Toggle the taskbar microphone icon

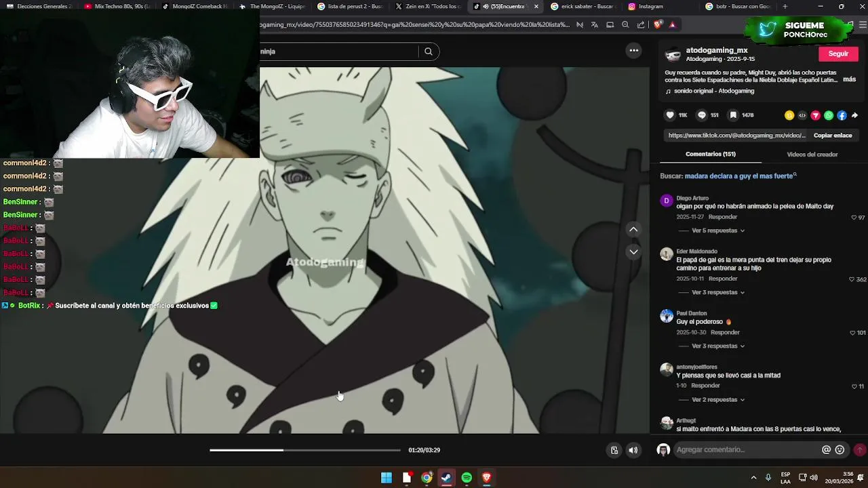pos(768,477)
